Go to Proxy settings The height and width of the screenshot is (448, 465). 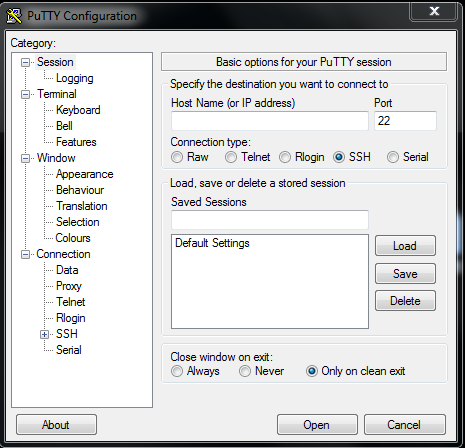pyautogui.click(x=69, y=286)
